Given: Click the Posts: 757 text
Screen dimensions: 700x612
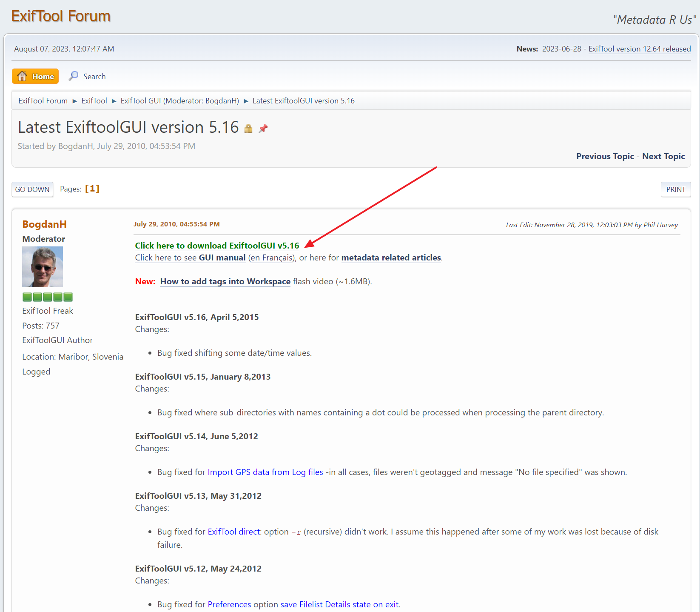Looking at the screenshot, I should (41, 326).
